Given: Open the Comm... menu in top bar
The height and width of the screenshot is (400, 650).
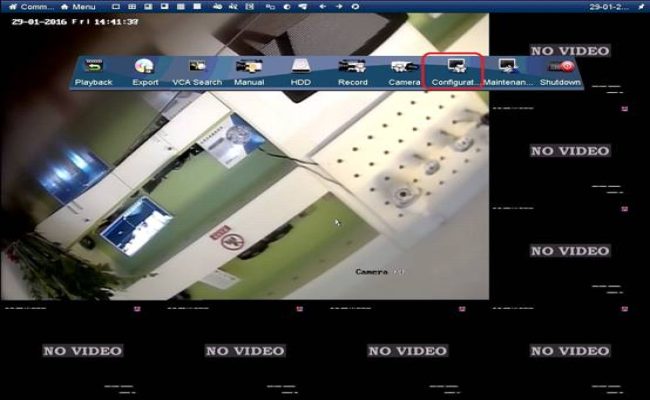Looking at the screenshot, I should pos(32,6).
